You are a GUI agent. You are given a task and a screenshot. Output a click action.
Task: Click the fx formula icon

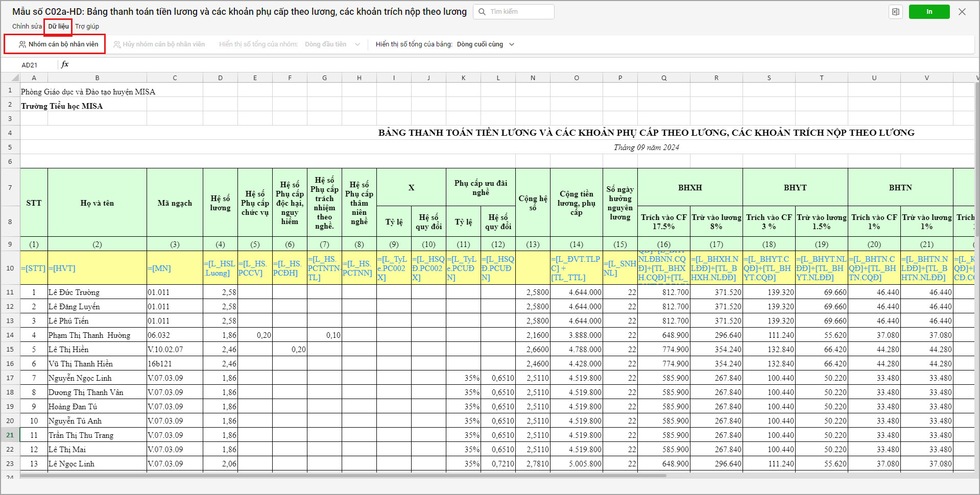[x=65, y=64]
